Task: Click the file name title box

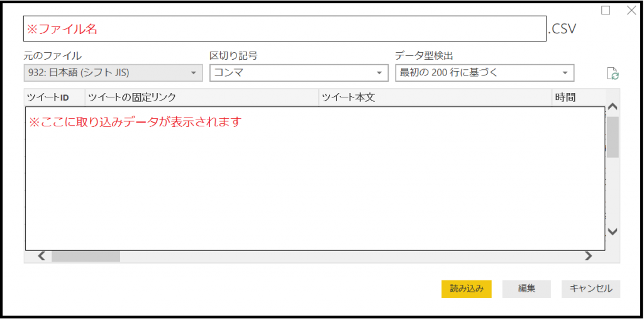Action: tap(284, 29)
